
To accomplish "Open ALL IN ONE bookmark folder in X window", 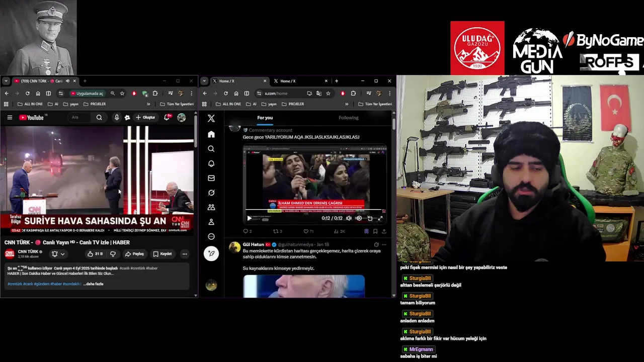I will tap(228, 104).
